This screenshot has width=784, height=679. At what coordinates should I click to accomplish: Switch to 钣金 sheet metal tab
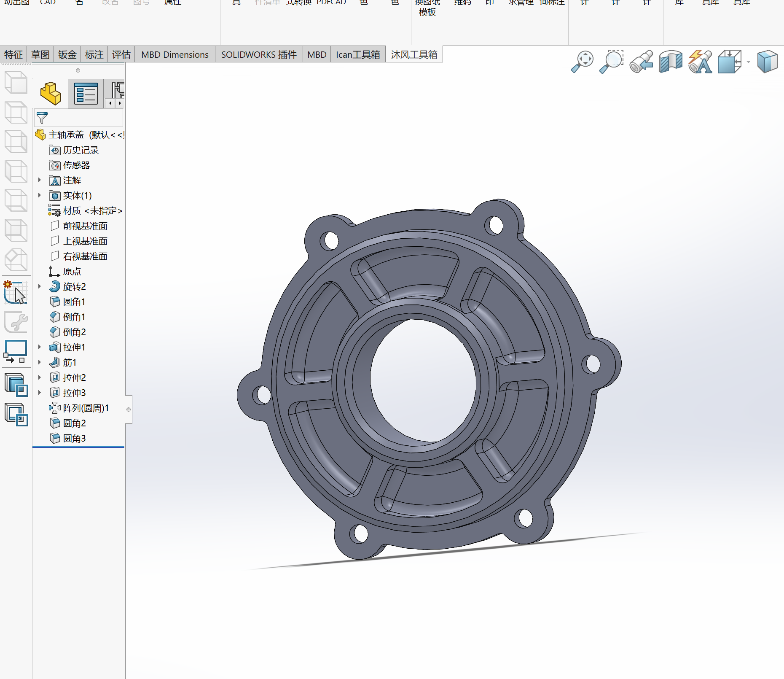pyautogui.click(x=67, y=54)
